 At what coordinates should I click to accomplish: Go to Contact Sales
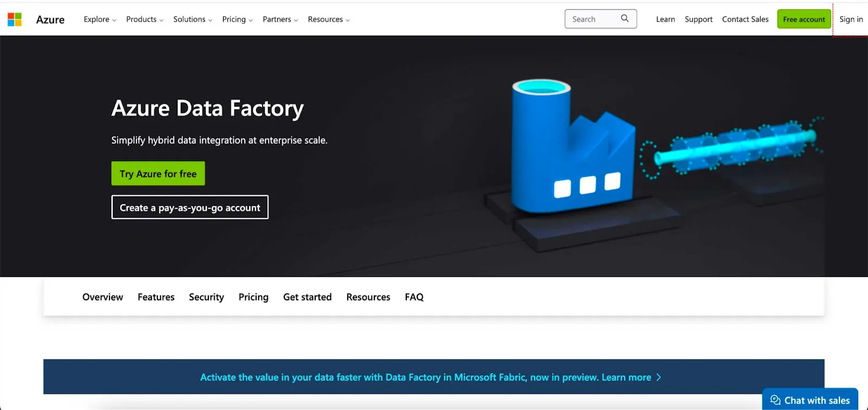point(745,20)
